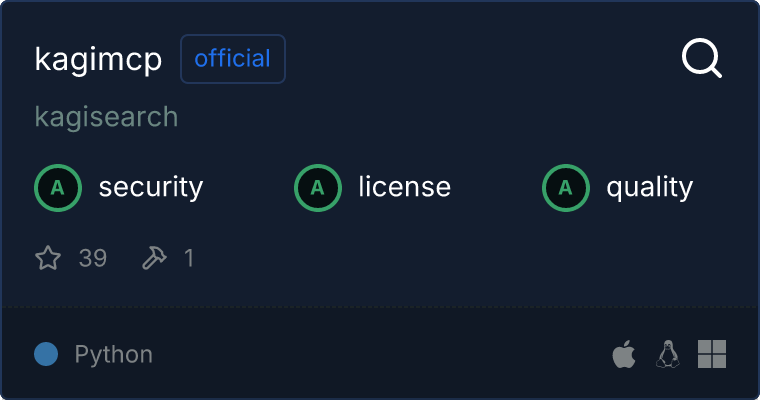Click the Apple macOS platform icon
This screenshot has height=400, width=760.
(x=623, y=354)
